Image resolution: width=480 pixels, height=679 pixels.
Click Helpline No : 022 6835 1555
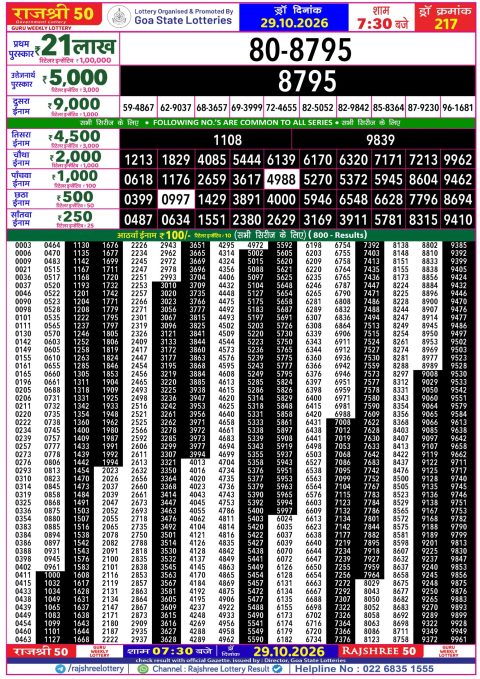364,669
